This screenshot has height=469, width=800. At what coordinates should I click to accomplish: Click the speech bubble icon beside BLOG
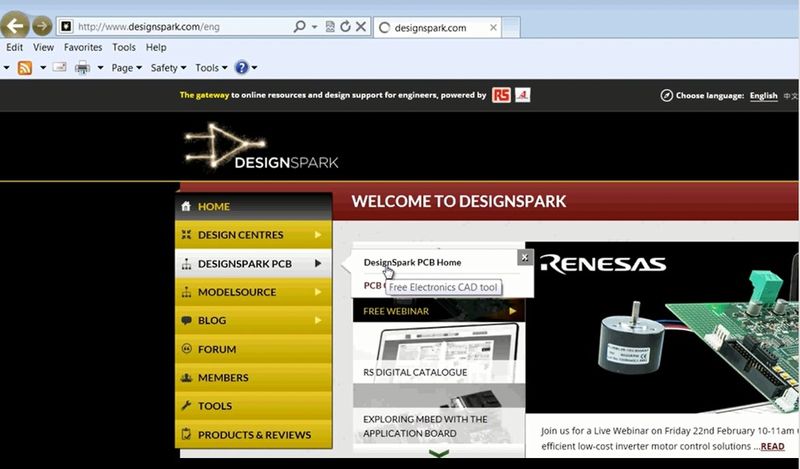pos(186,320)
